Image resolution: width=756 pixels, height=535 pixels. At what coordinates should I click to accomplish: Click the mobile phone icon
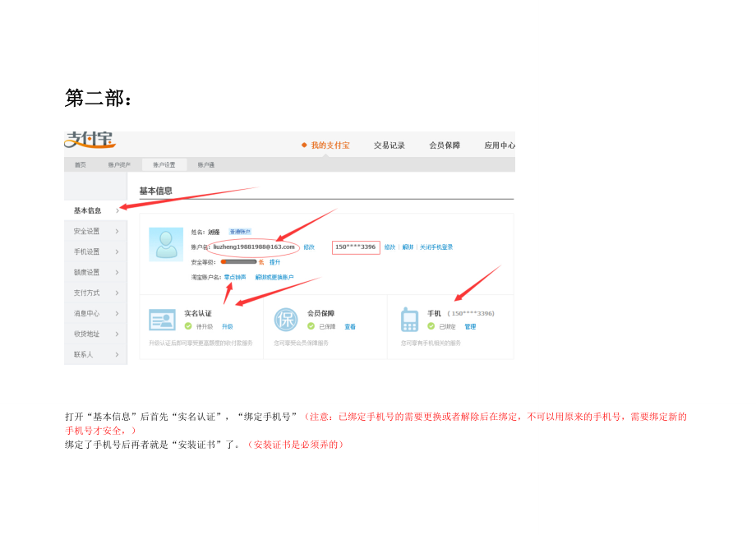(409, 320)
